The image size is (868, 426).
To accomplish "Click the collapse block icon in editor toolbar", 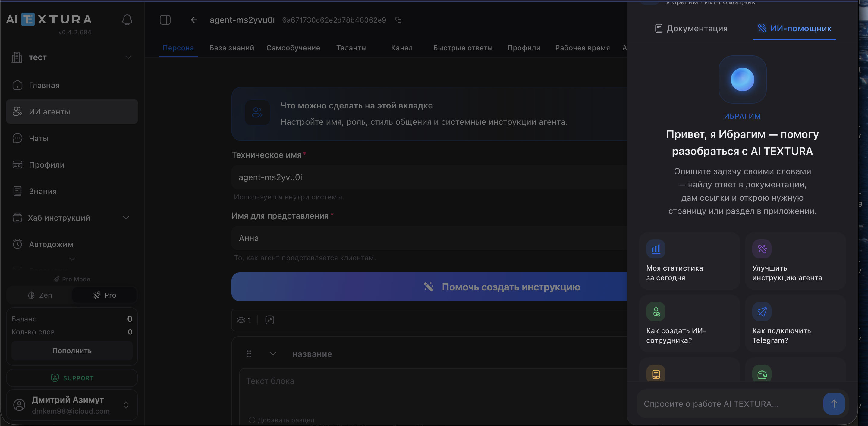I will (x=269, y=320).
